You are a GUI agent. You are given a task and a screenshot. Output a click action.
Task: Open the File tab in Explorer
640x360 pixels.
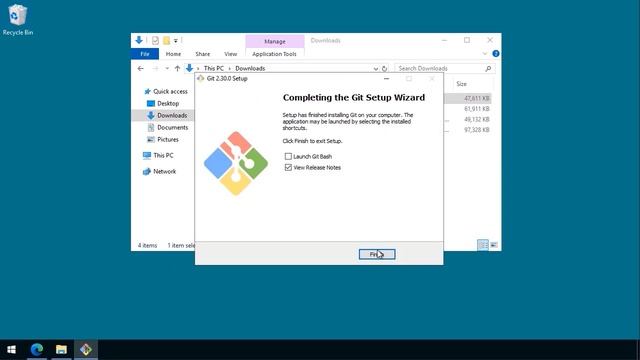[145, 54]
